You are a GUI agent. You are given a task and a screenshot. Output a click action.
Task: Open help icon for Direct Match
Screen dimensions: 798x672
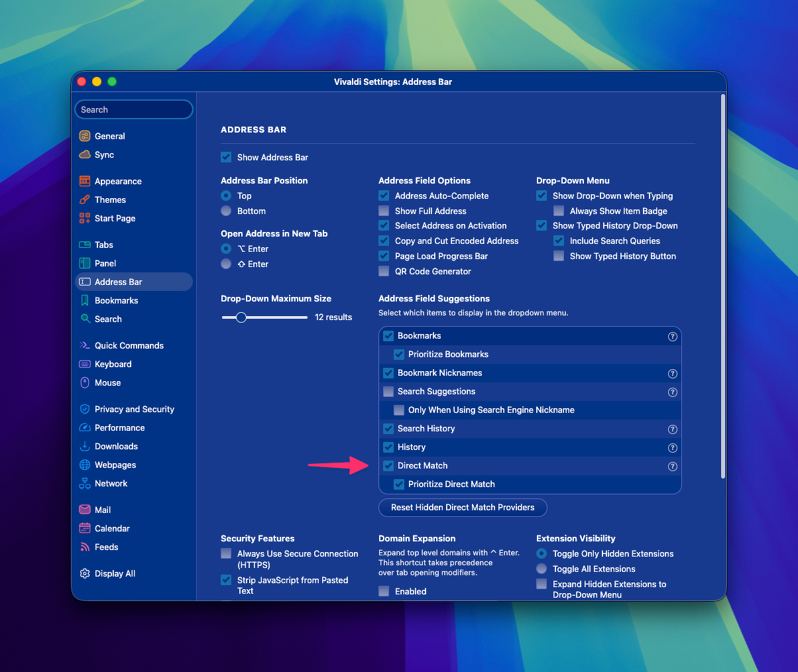[x=672, y=466]
